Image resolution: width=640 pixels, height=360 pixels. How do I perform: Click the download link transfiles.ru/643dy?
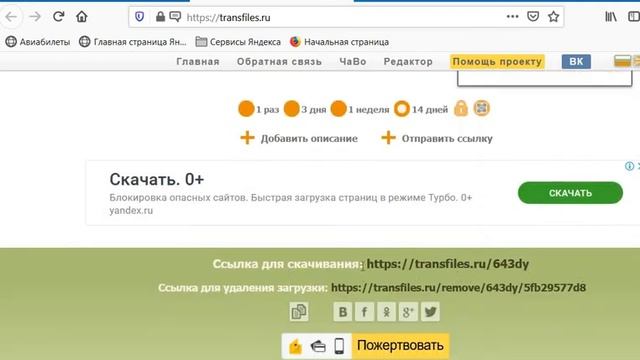coord(448,264)
